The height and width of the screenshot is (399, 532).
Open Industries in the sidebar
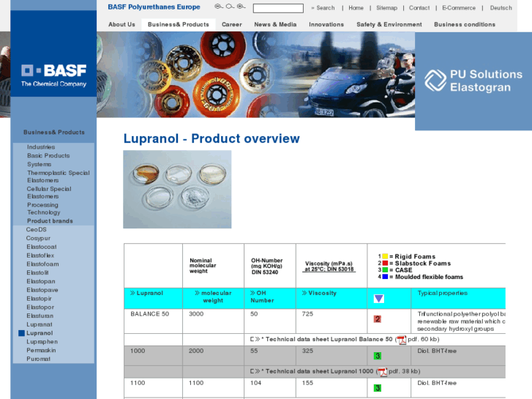pyautogui.click(x=41, y=147)
